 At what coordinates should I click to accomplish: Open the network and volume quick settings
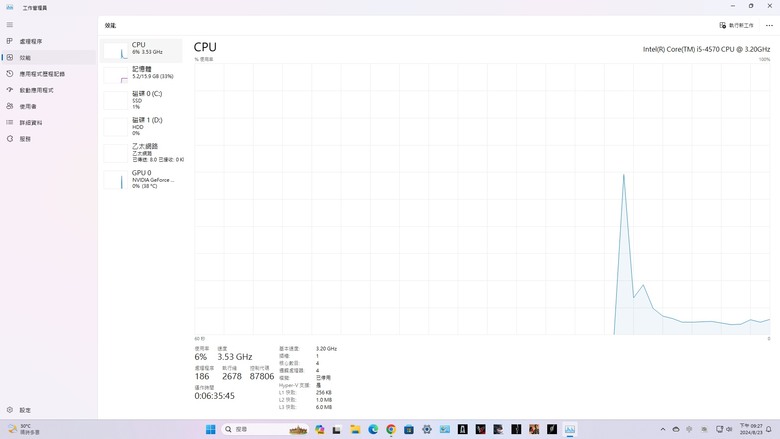724,429
